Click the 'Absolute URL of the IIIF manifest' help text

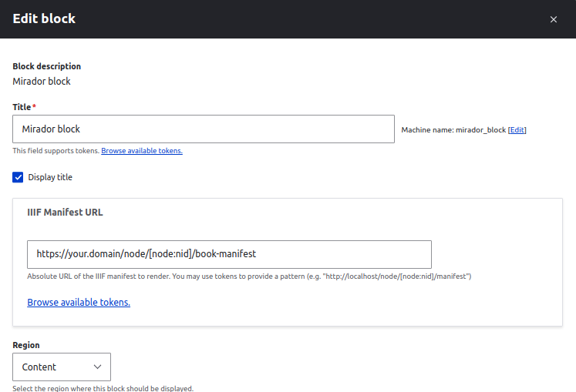249,276
